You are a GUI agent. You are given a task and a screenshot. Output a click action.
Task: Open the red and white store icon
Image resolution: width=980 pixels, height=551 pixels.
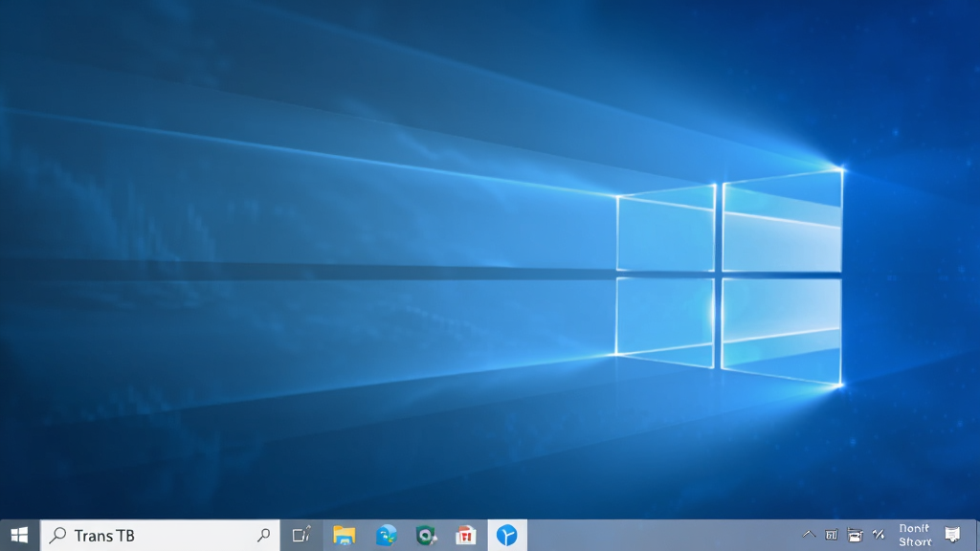[x=466, y=536]
